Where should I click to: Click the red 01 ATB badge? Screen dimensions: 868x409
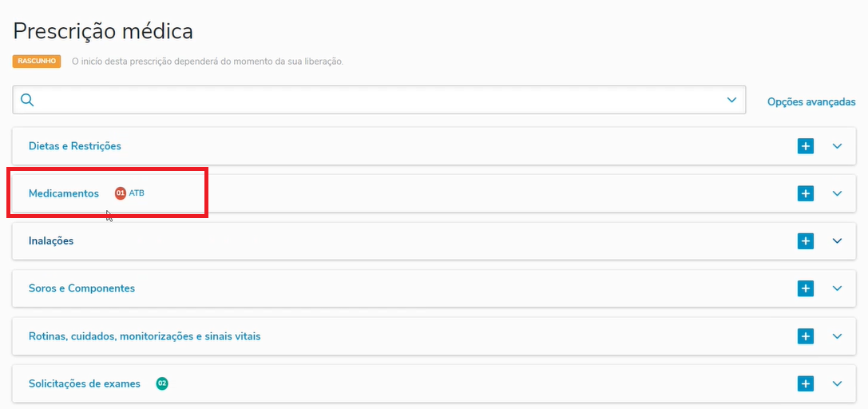click(x=121, y=193)
